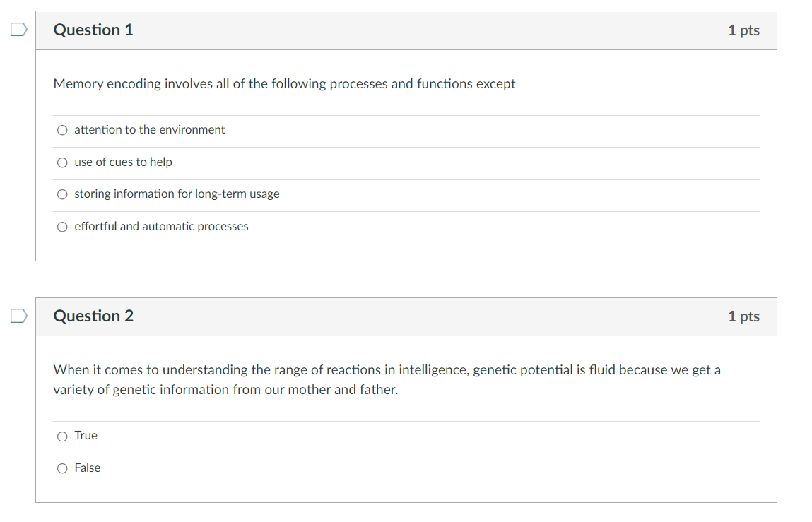Flag Question 2 for later review
This screenshot has height=522, width=812.
[x=18, y=316]
